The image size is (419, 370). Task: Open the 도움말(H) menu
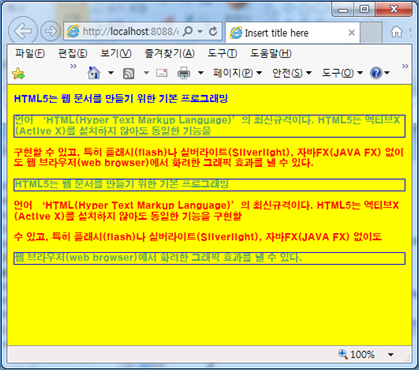click(x=271, y=53)
